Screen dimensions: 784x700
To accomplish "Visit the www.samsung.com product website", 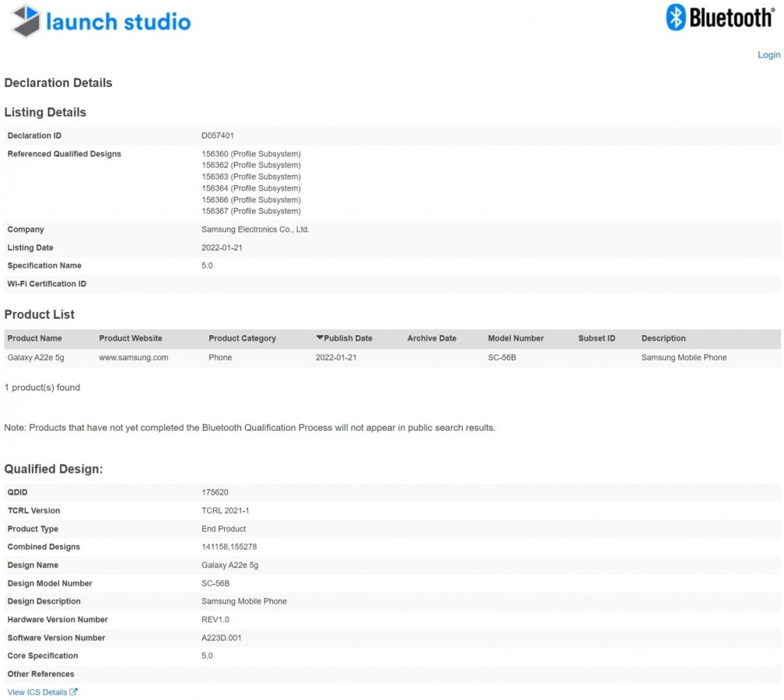I will pos(133,358).
